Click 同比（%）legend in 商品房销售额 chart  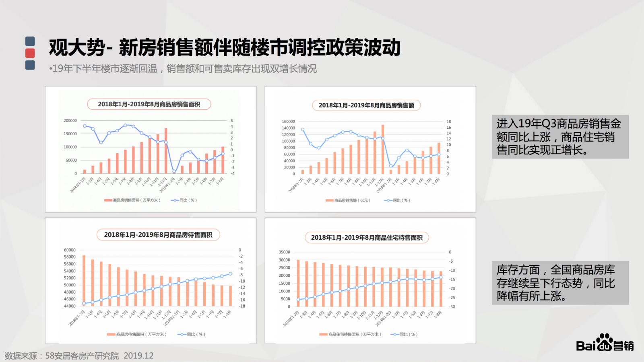coord(397,200)
